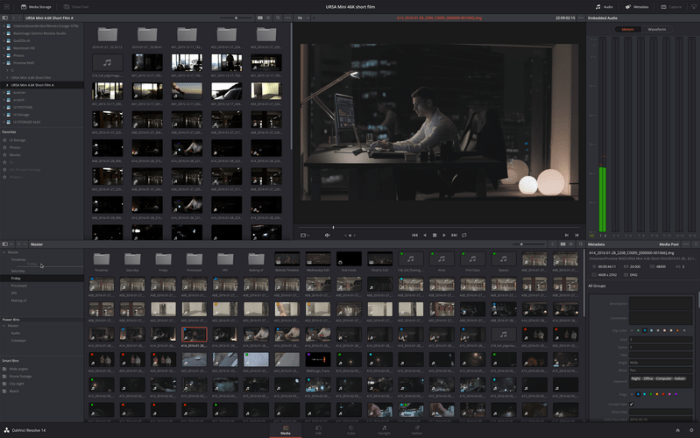The height and width of the screenshot is (438, 700).
Task: Open viewer options ellipsis next to timecode
Action: tap(581, 18)
